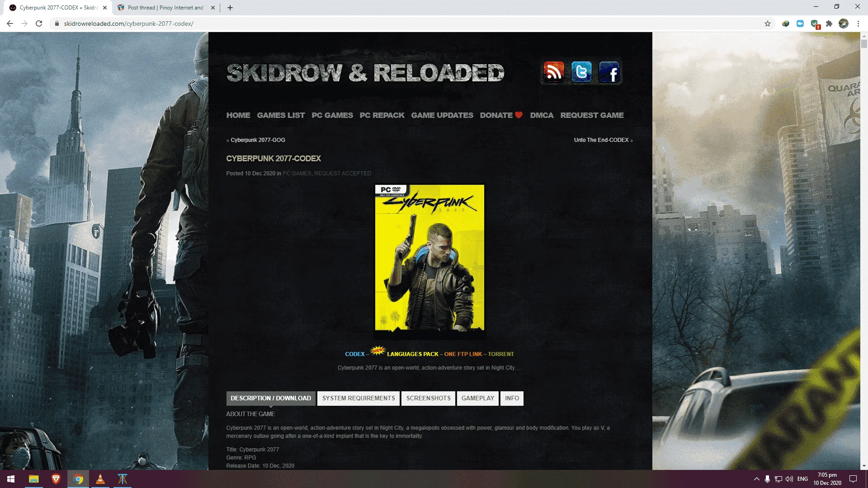Open the Chrome three-dot menu
The height and width of the screenshot is (488, 868).
tap(858, 23)
